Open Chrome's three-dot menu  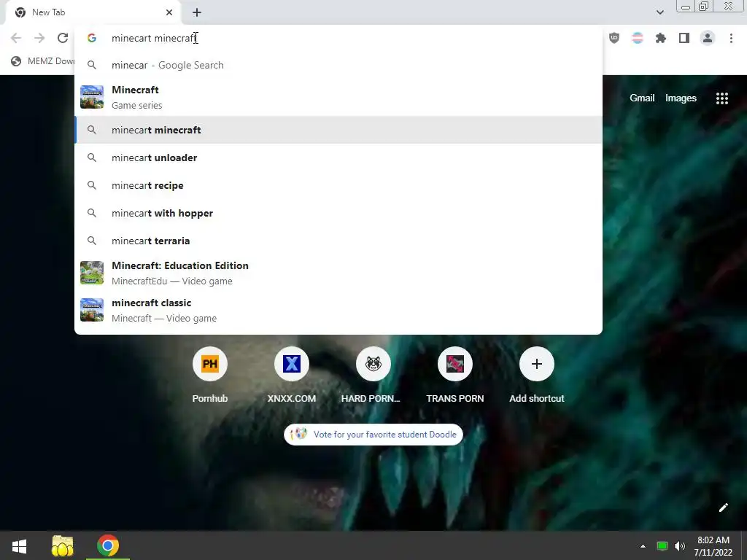(x=731, y=38)
